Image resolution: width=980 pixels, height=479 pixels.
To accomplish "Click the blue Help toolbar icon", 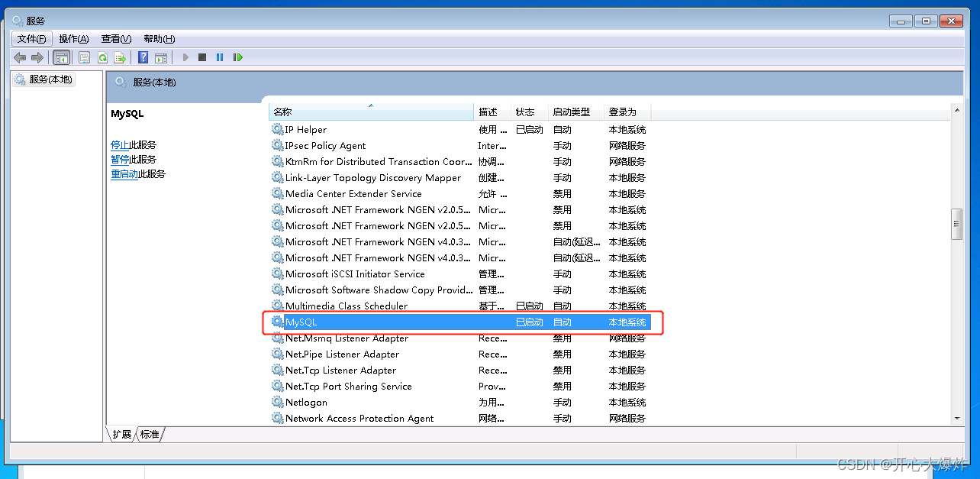I will tap(143, 57).
